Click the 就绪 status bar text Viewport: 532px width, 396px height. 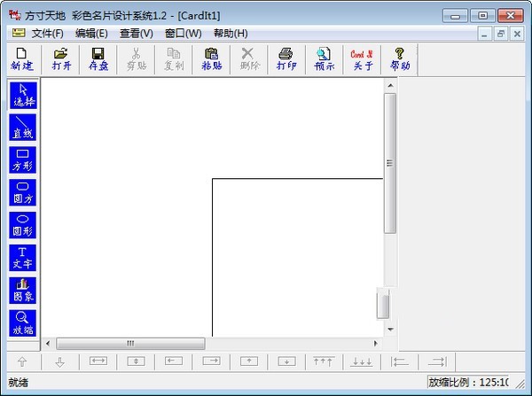[19, 383]
